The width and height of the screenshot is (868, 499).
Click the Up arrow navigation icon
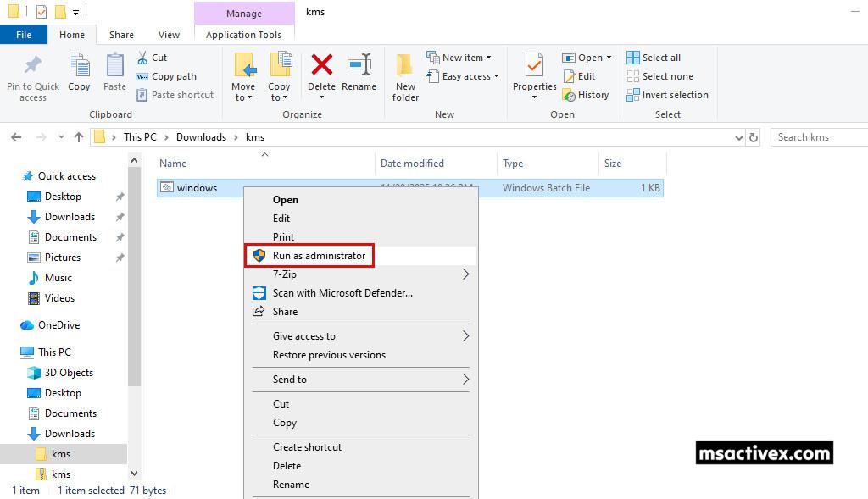click(x=79, y=137)
